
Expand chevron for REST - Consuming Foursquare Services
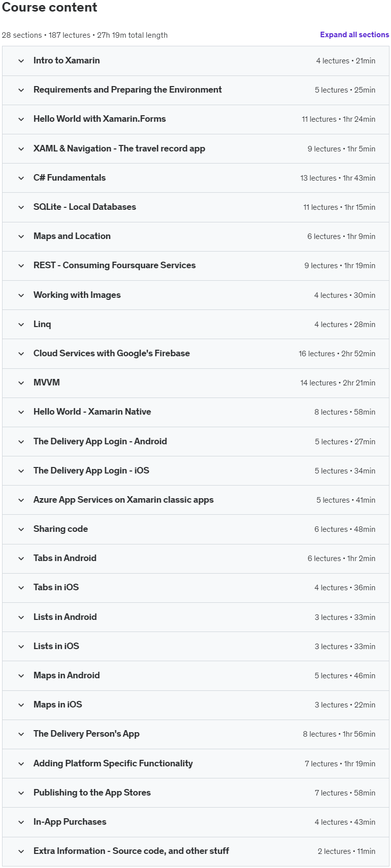tap(21, 266)
